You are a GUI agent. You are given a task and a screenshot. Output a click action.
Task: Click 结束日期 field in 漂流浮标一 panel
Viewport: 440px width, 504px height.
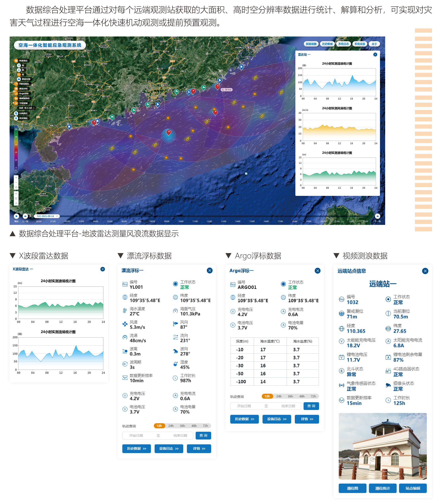[x=180, y=435]
